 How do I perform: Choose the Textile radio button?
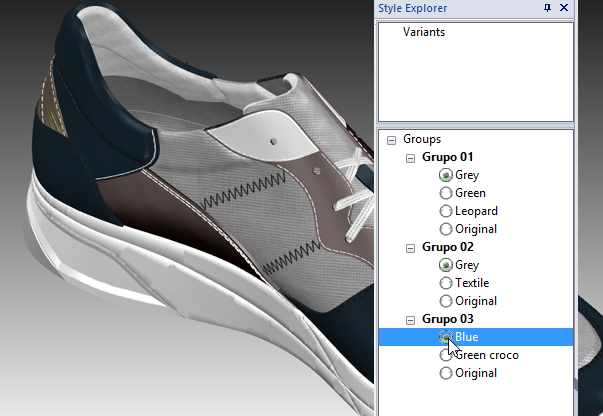point(445,283)
